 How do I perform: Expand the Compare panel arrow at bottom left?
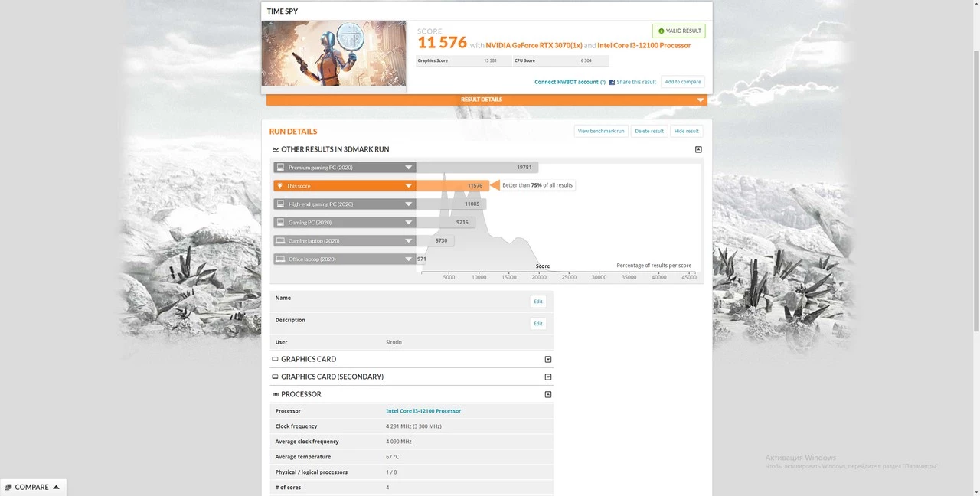coord(56,488)
